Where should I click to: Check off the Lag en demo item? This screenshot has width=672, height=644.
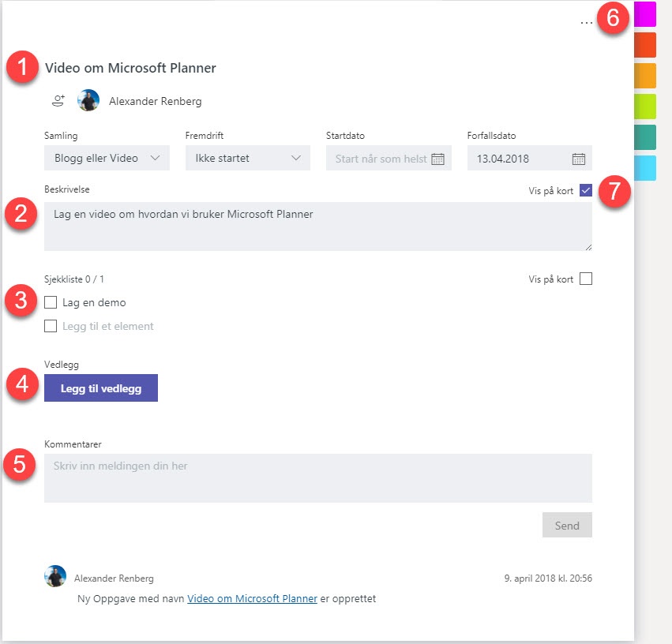(51, 302)
